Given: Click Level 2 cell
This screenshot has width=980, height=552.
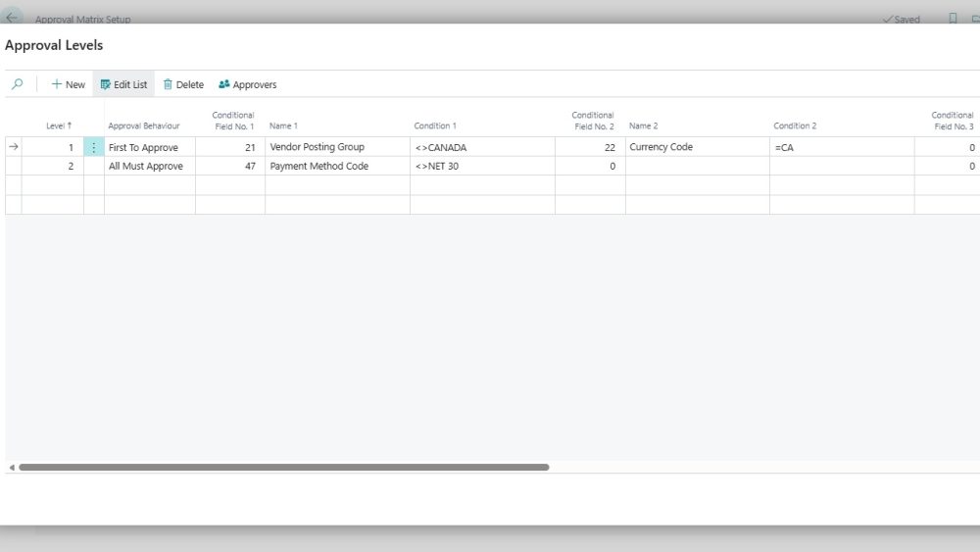Looking at the screenshot, I should tap(53, 166).
